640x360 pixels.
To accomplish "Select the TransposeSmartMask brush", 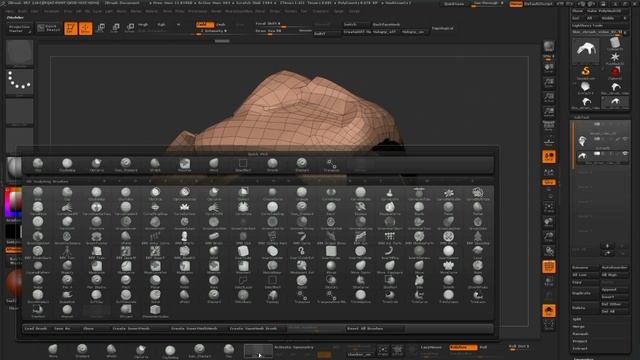I will [x=331, y=297].
